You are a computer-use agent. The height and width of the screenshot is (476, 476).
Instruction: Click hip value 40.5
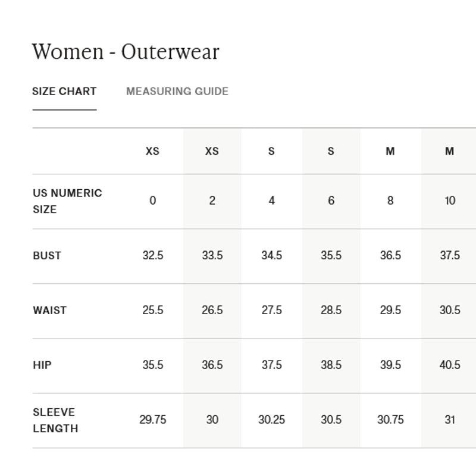450,365
